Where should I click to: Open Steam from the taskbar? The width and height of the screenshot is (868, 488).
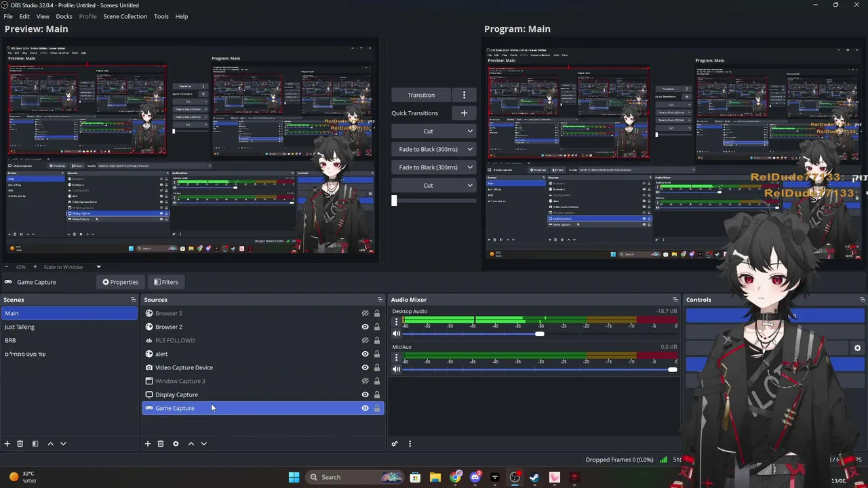[x=534, y=477]
